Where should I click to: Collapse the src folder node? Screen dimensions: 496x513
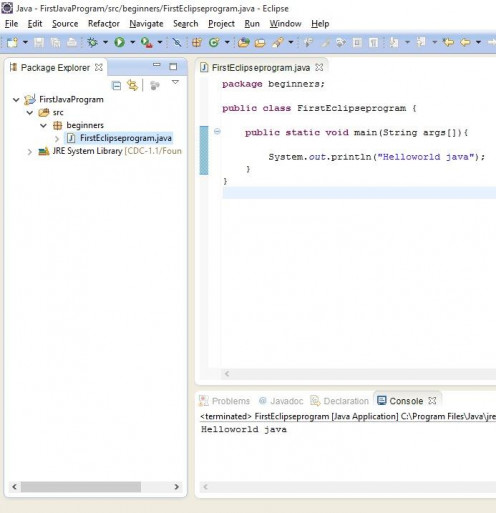tap(30, 112)
